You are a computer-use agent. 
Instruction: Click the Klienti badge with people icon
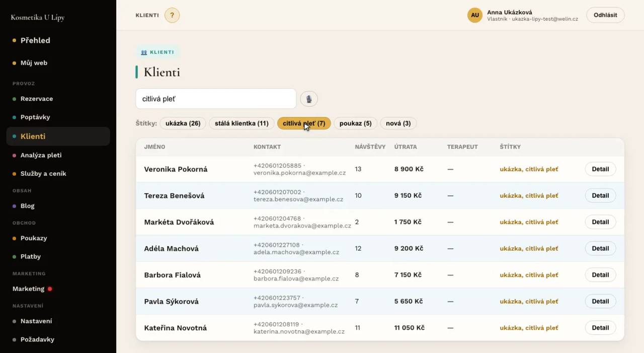[157, 52]
